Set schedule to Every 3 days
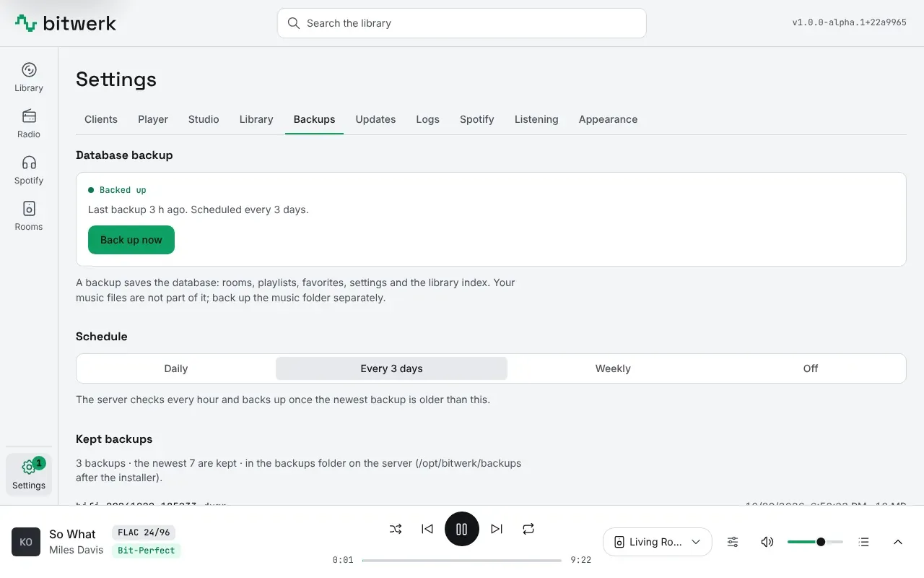 (x=391, y=368)
